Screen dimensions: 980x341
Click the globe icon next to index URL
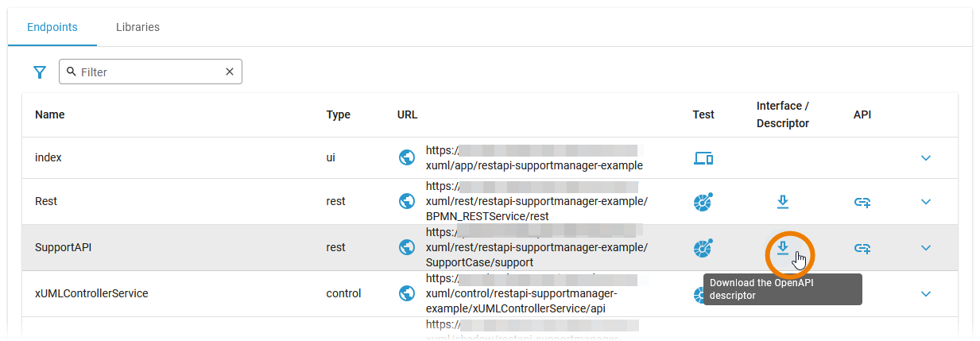coord(407,157)
